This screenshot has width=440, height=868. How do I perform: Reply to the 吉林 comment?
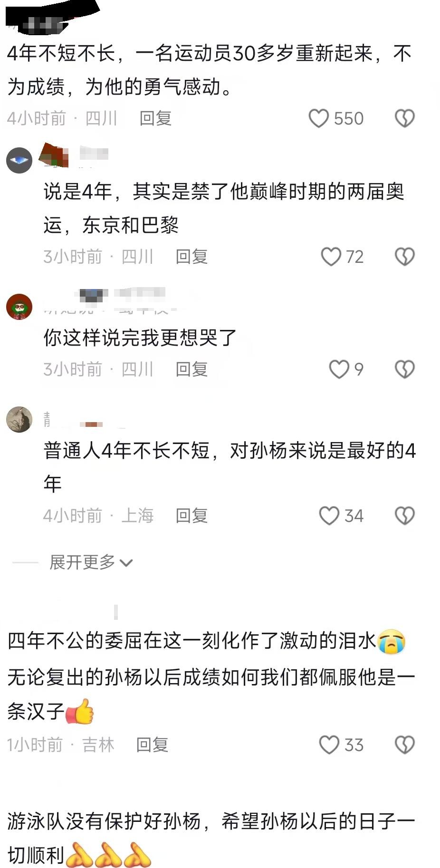(x=152, y=745)
